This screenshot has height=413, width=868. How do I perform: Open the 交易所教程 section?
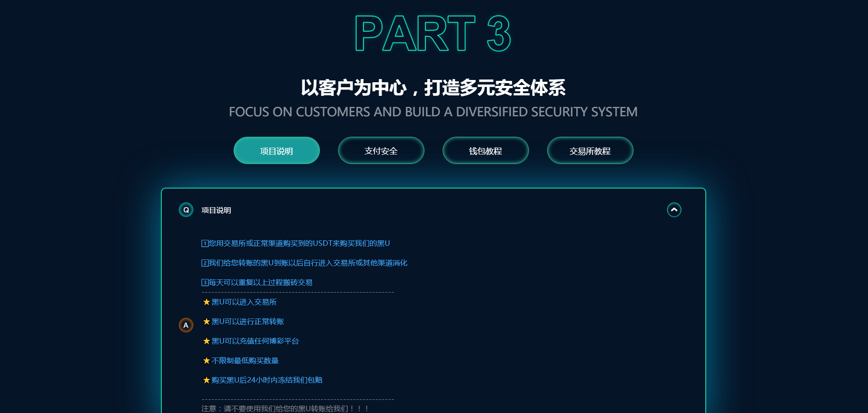point(590,150)
